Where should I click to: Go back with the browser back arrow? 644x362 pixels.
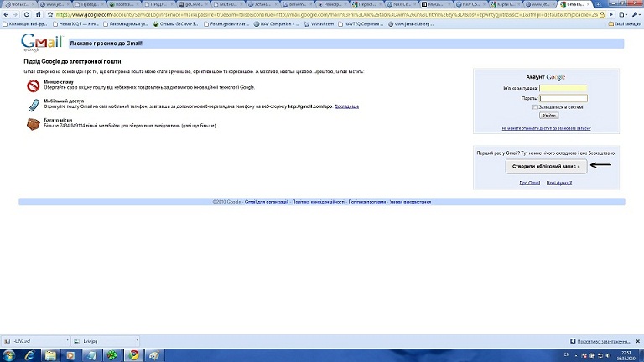point(6,14)
